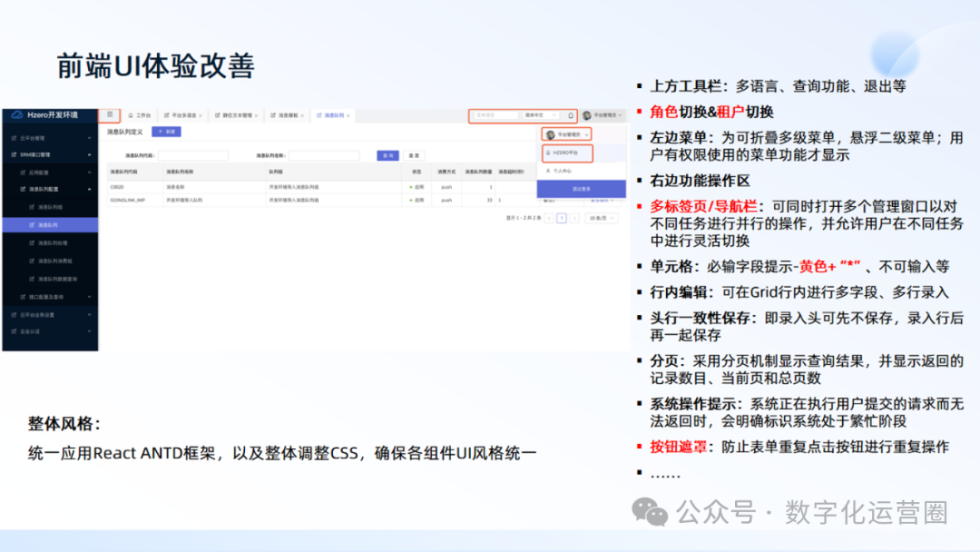
Task: Click the avatar inside the role dropdown panel
Action: tap(551, 134)
